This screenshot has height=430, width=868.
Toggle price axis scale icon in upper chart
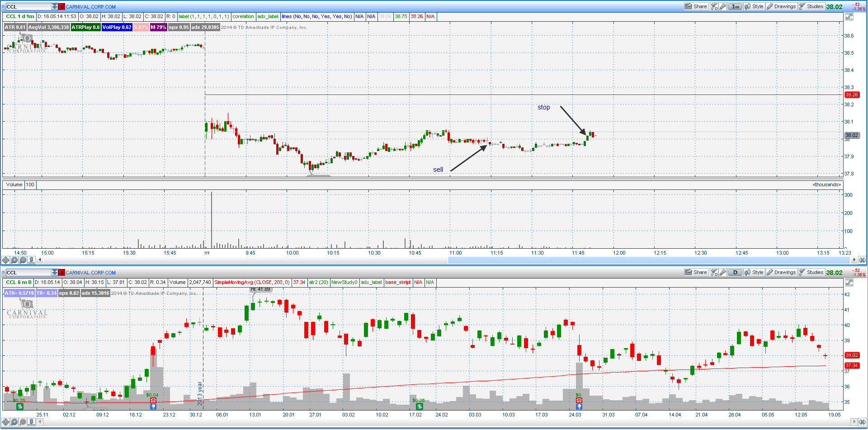click(849, 17)
